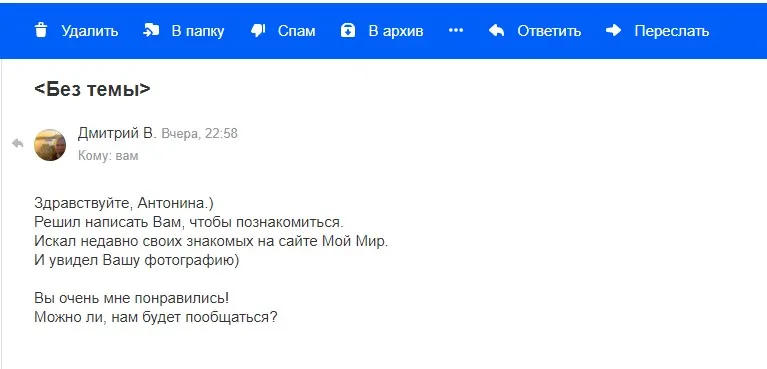The image size is (767, 369).
Task: Click the small gray reply arrow beside avatar
Action: point(18,143)
